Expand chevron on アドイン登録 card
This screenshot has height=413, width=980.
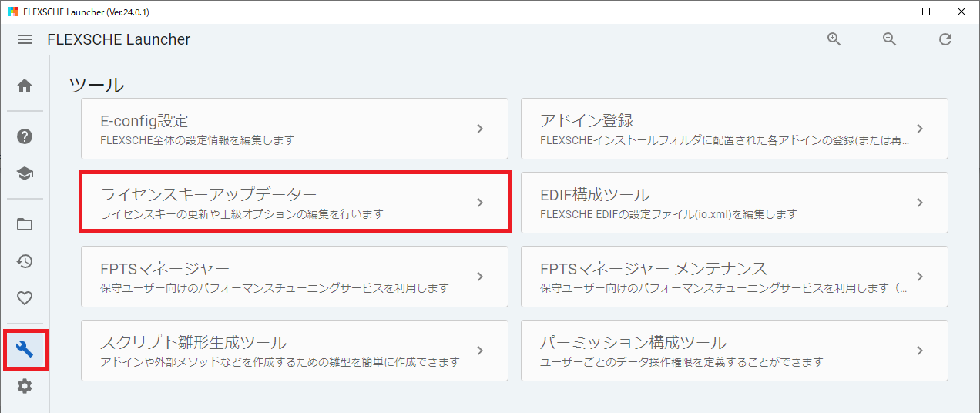tap(920, 129)
